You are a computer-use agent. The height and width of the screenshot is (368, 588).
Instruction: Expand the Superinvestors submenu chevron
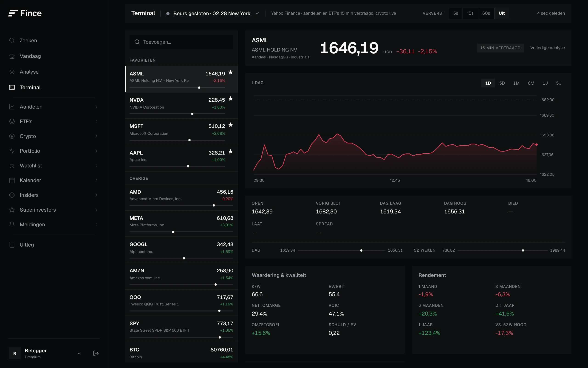pyautogui.click(x=96, y=210)
